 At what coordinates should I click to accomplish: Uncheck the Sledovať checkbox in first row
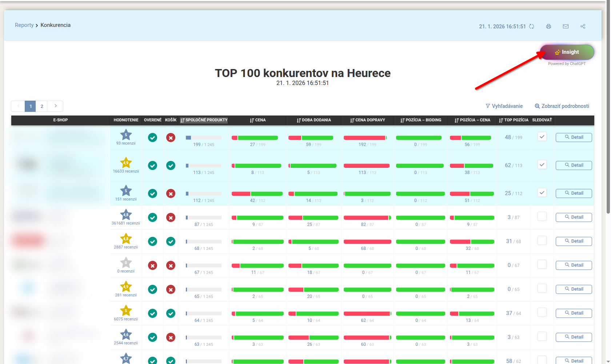coord(542,137)
